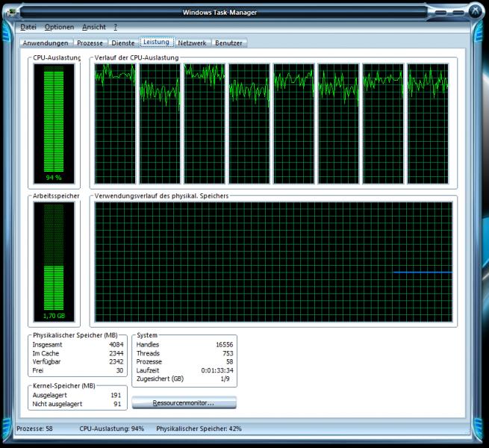
Task: Open the Ansicht menu
Action: pyautogui.click(x=94, y=27)
